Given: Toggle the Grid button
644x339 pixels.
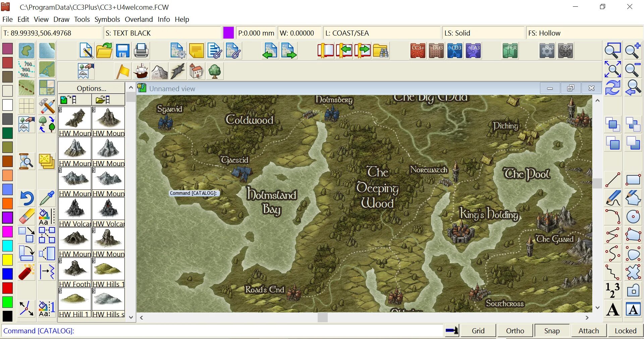Looking at the screenshot, I should [x=478, y=331].
